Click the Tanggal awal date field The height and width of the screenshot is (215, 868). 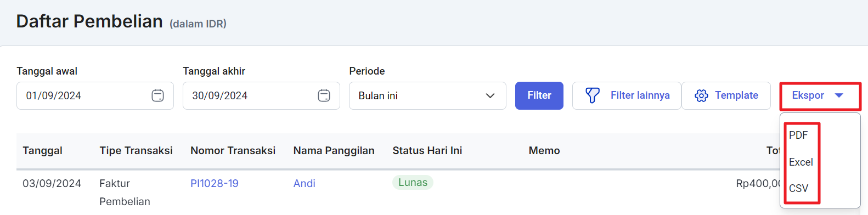(95, 95)
